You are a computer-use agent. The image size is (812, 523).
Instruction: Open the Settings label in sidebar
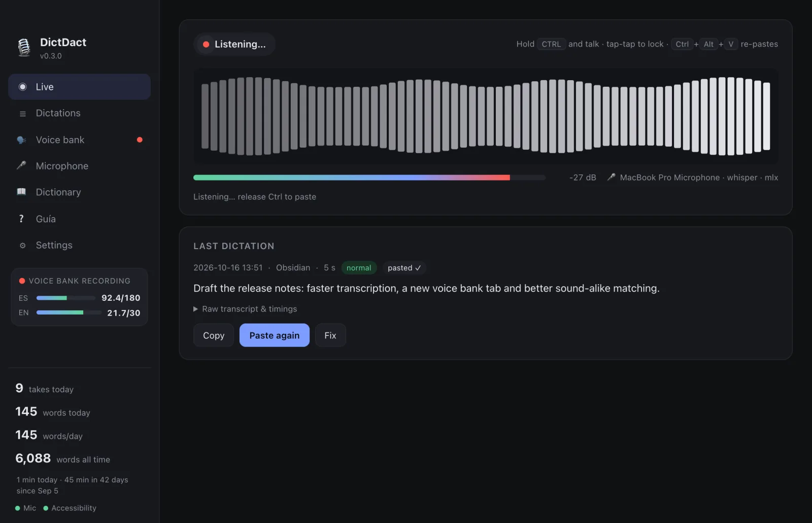coord(54,246)
